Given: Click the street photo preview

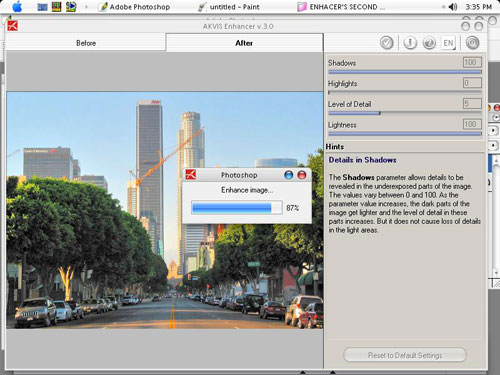Looking at the screenshot, I should pos(165,211).
